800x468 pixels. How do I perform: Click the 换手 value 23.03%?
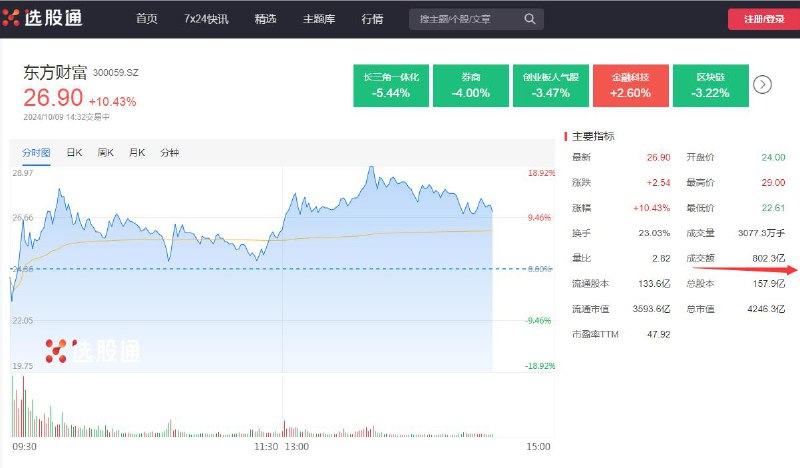[x=654, y=233]
